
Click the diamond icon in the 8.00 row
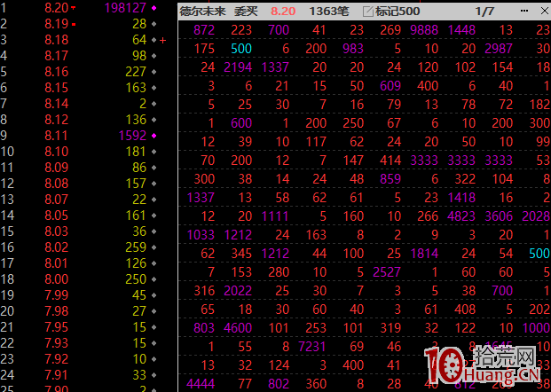pos(153,279)
